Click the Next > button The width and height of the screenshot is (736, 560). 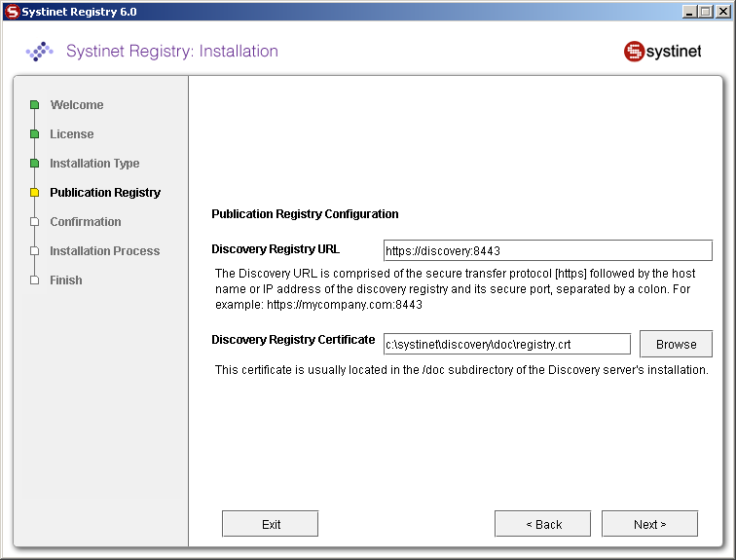[649, 524]
